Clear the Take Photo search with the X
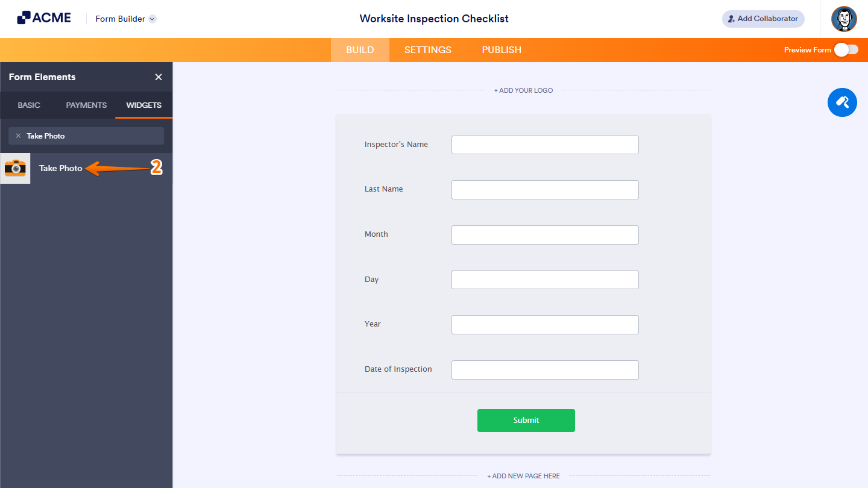 pyautogui.click(x=18, y=136)
